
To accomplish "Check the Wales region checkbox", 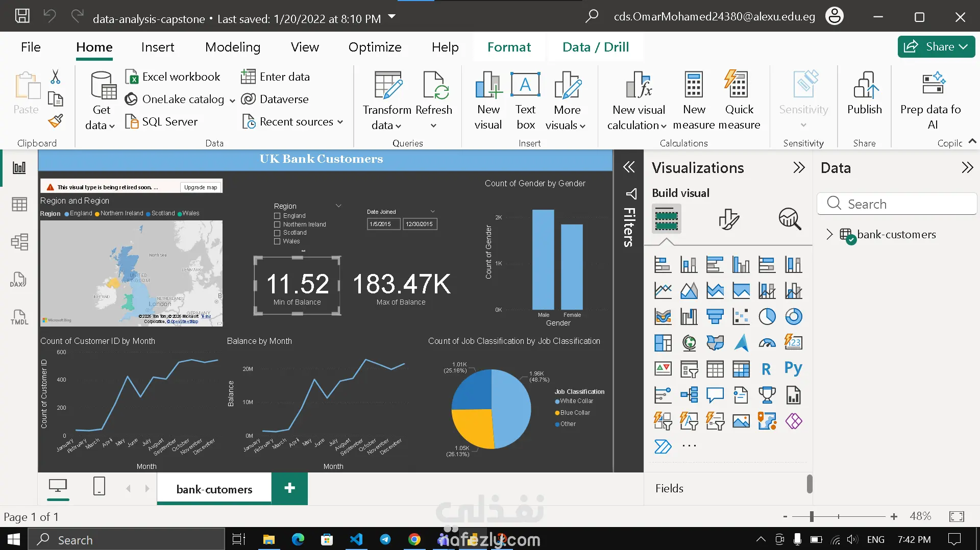I will [x=277, y=241].
